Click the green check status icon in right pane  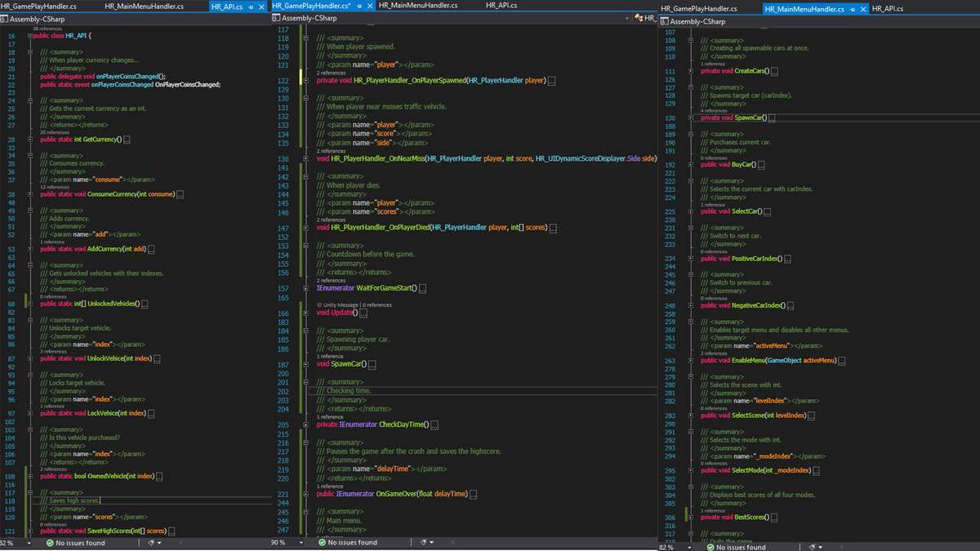(711, 546)
